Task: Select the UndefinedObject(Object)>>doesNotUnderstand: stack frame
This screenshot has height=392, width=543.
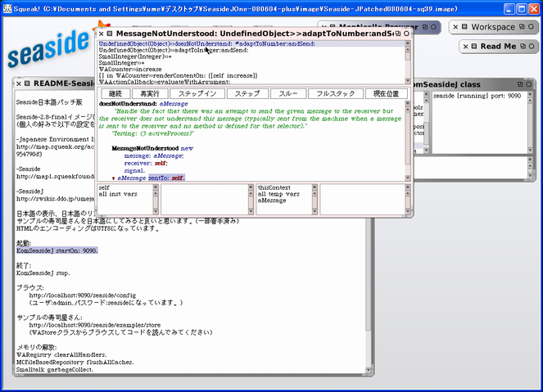Action: click(x=251, y=44)
